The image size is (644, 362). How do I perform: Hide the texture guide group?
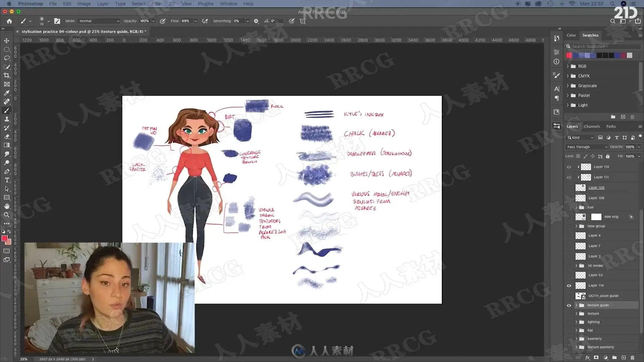[569, 305]
